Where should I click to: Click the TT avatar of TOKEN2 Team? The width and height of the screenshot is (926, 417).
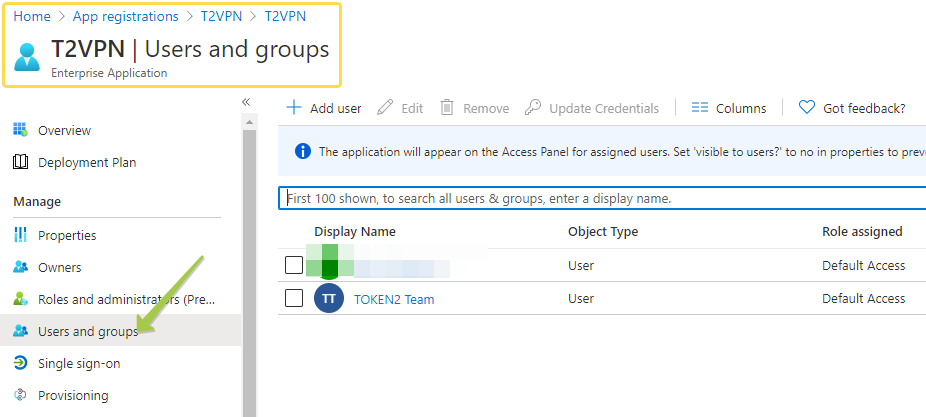[329, 298]
